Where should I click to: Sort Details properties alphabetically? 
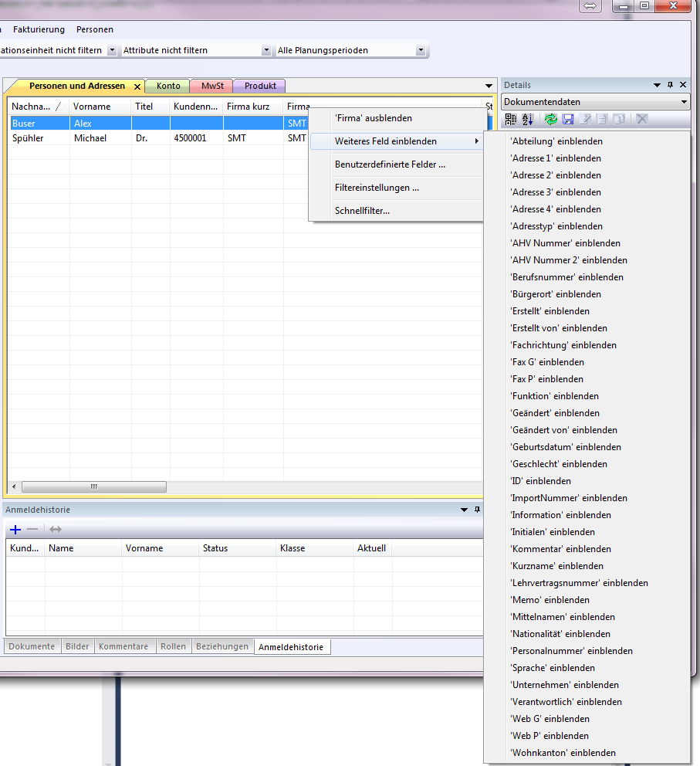pos(528,119)
